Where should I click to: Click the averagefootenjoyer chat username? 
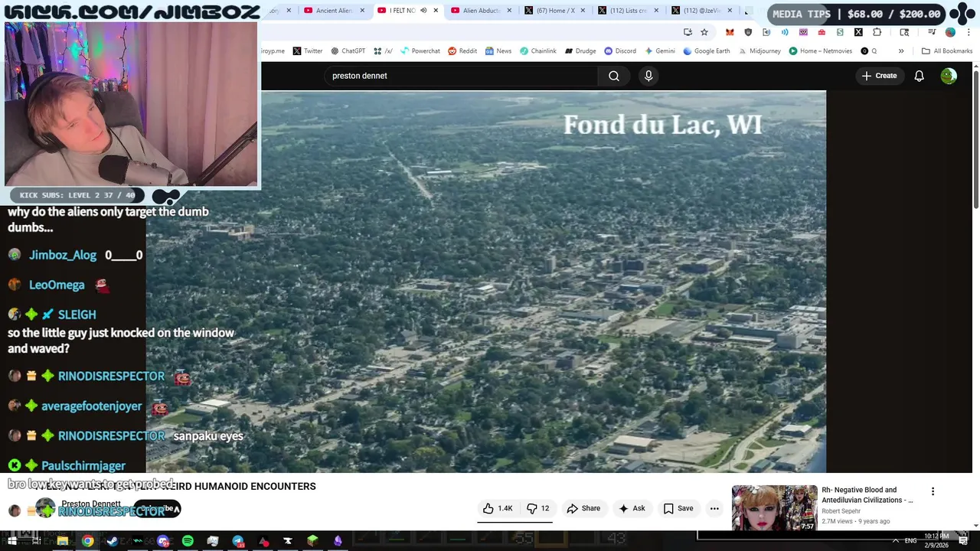pyautogui.click(x=91, y=406)
